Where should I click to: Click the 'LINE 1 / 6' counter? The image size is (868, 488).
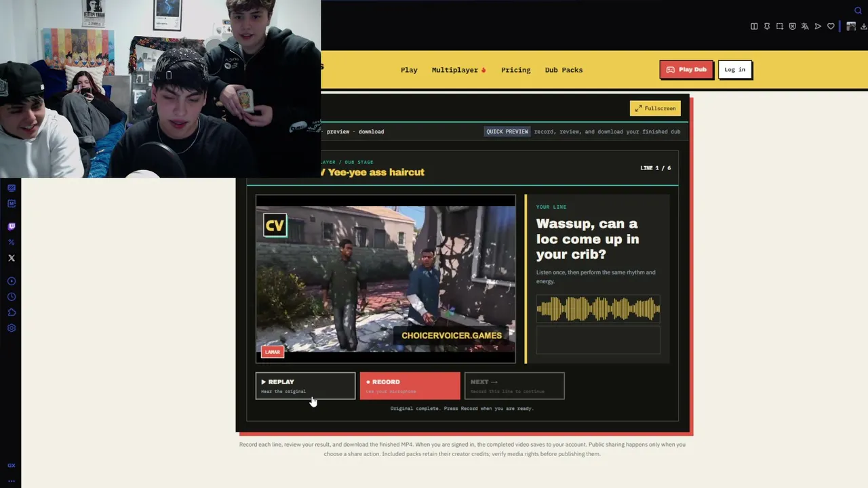(x=656, y=168)
